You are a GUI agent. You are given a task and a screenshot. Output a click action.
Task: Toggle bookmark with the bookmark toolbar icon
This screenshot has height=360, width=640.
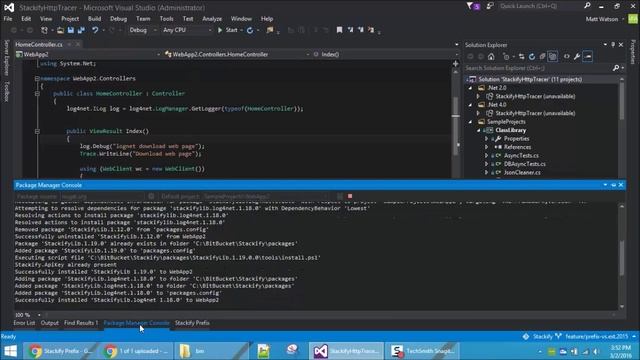click(339, 30)
